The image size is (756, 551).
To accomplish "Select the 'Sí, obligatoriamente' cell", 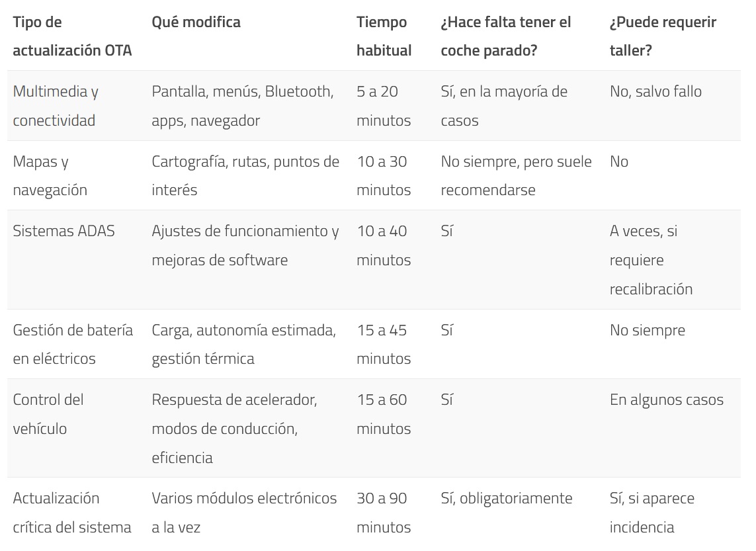I will tap(507, 498).
